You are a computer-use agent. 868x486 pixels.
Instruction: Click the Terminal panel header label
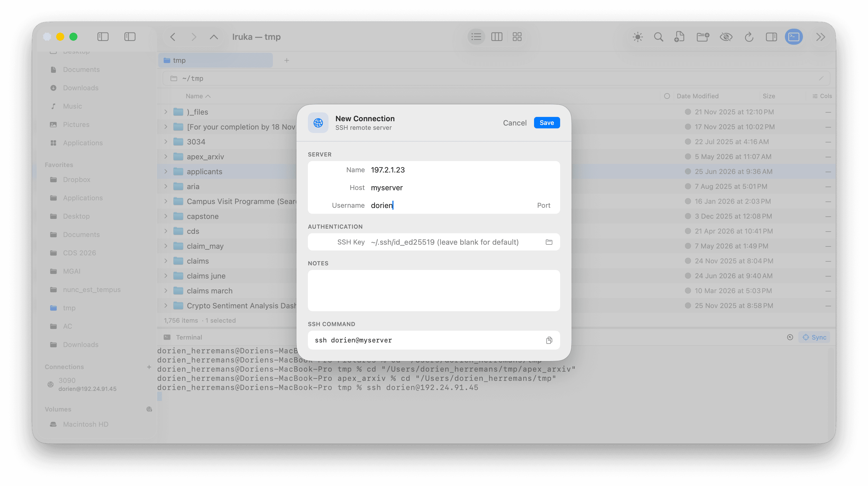coord(189,337)
